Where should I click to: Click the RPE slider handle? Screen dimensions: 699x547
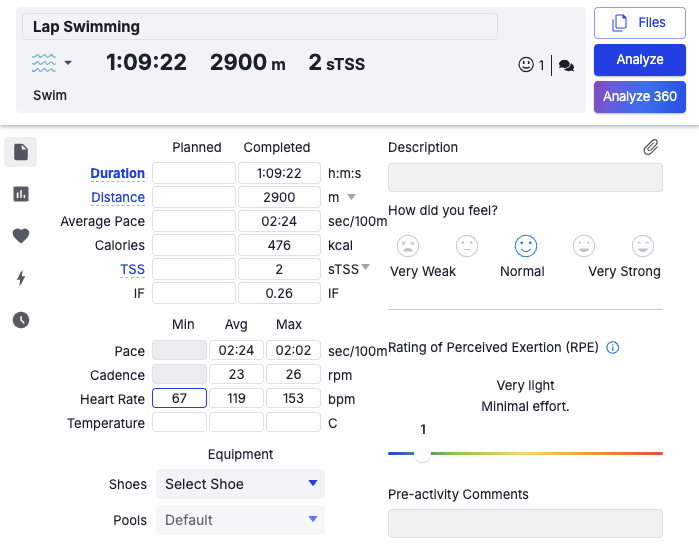pos(422,454)
